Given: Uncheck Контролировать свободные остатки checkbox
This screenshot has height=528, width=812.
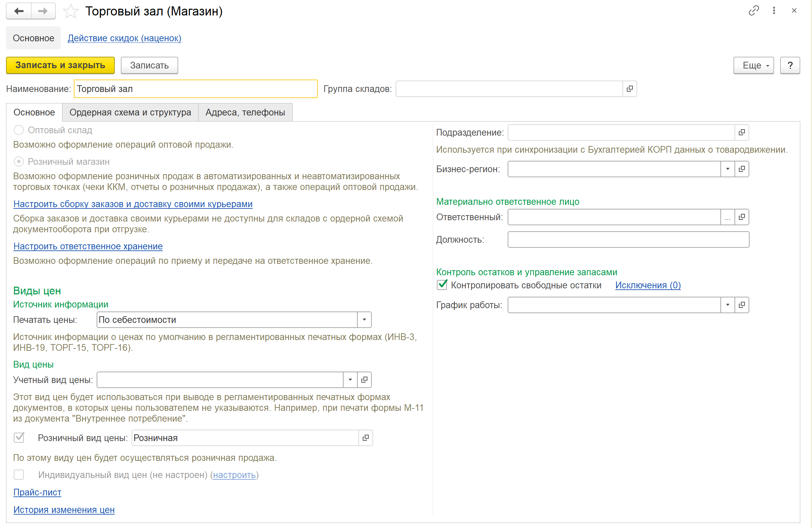Looking at the screenshot, I should (442, 285).
